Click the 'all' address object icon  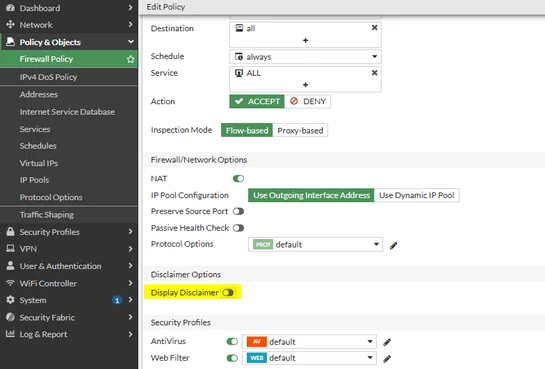coord(239,28)
